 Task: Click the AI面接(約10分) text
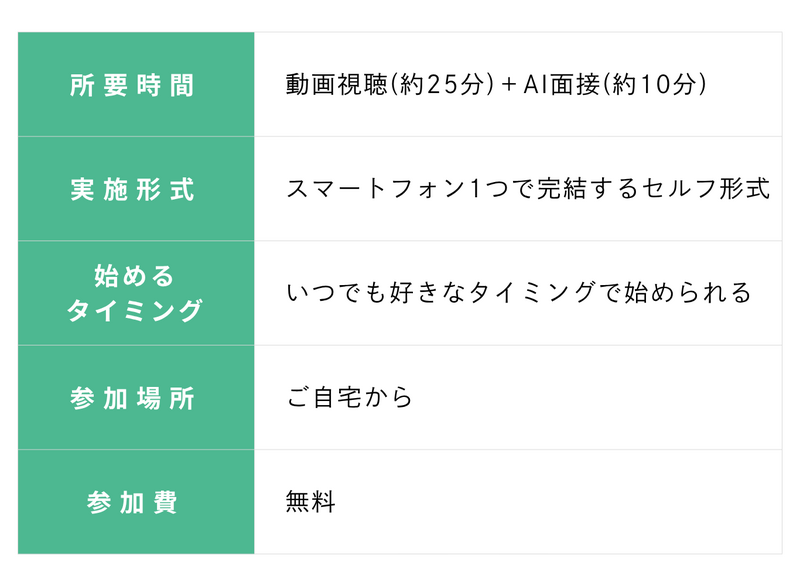click(615, 84)
